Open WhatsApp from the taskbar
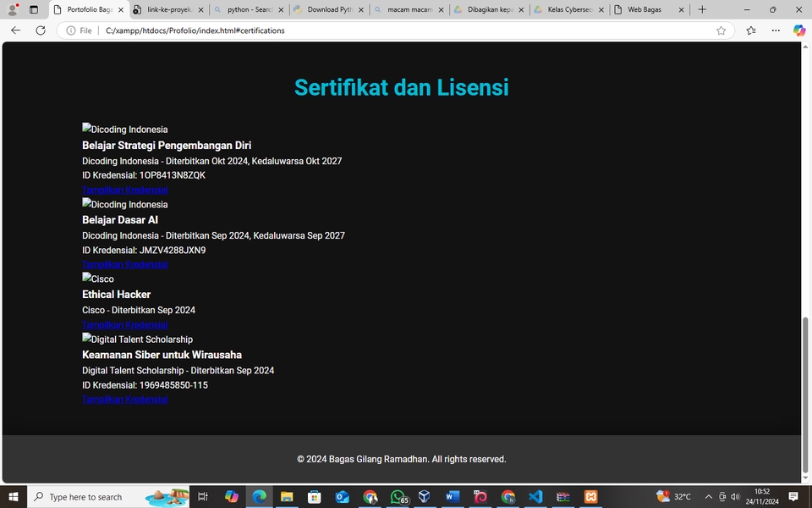The height and width of the screenshot is (508, 812). 398,497
